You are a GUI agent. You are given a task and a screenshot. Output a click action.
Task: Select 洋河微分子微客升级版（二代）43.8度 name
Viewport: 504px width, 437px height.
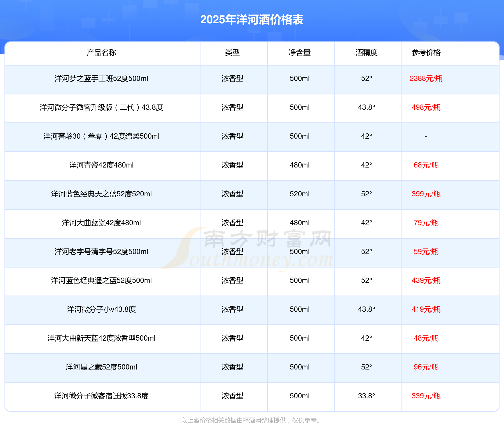click(x=101, y=108)
